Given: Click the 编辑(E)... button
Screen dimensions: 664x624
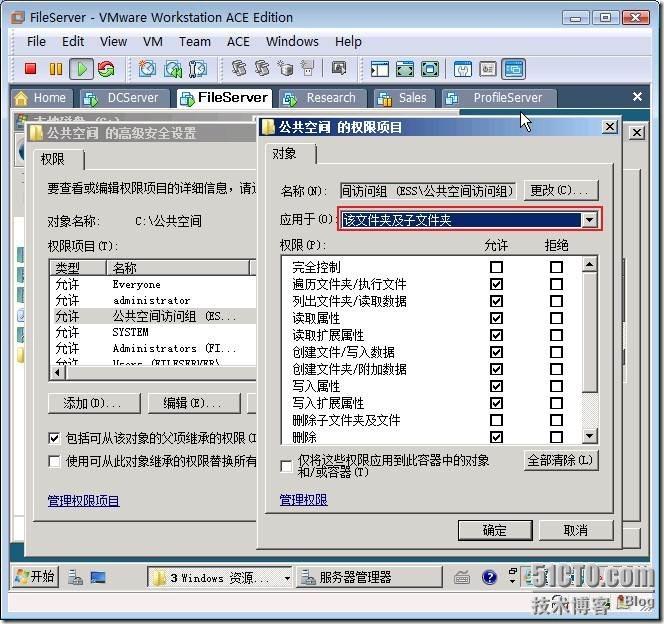Looking at the screenshot, I should coord(194,403).
